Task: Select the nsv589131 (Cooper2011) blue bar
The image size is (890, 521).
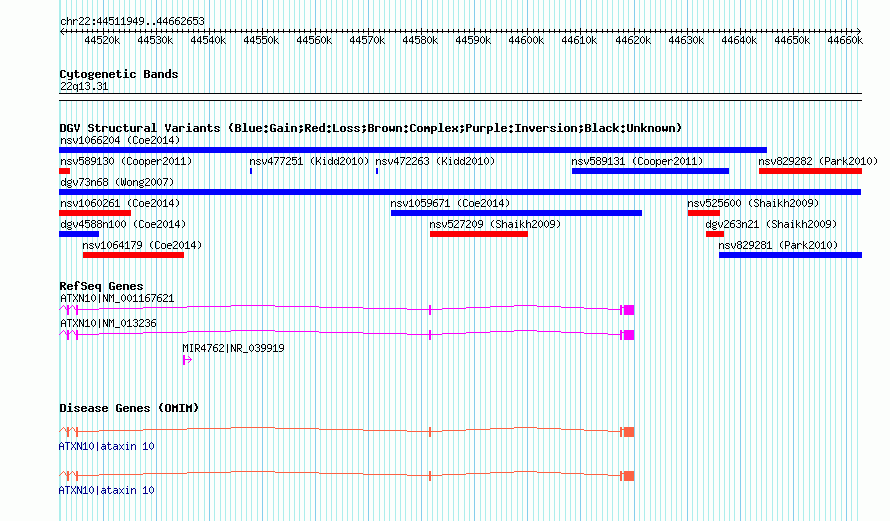Action: click(x=650, y=171)
